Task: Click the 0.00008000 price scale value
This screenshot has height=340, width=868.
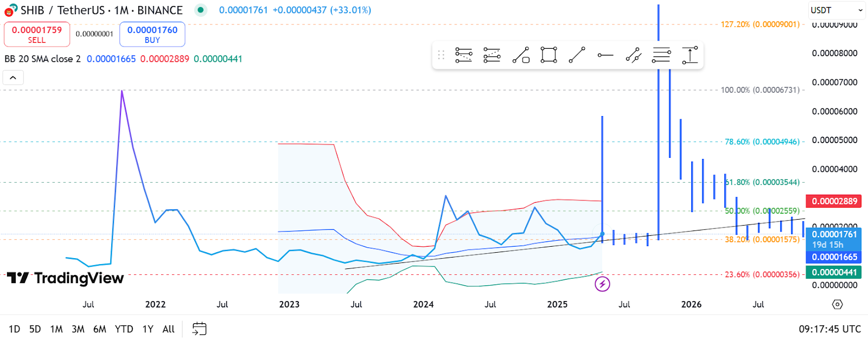Action: click(834, 53)
